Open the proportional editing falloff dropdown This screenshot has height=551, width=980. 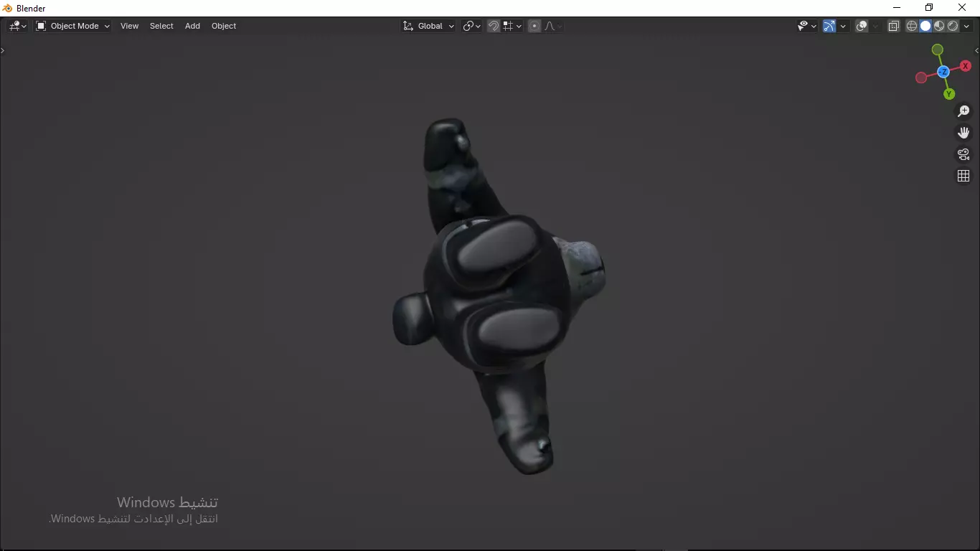pyautogui.click(x=553, y=26)
